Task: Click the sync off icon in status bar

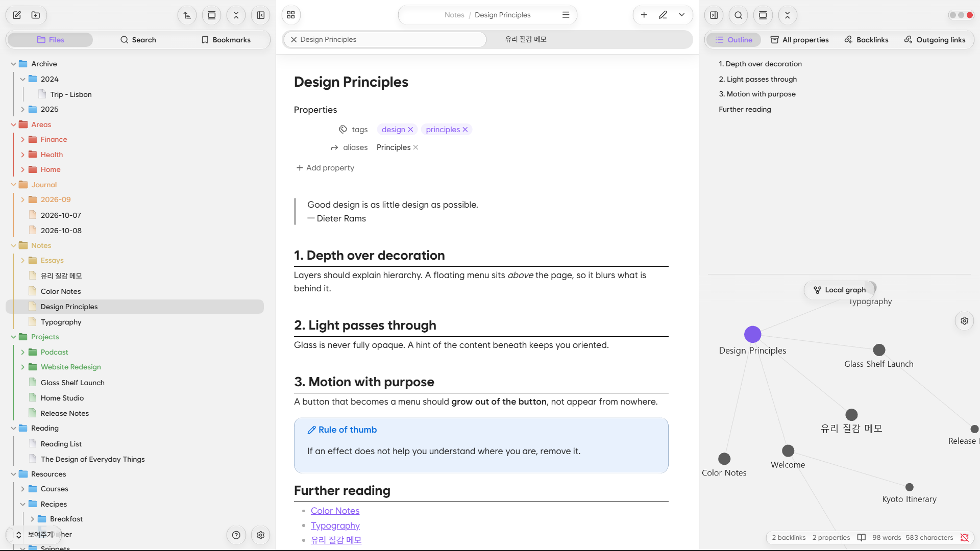Action: pyautogui.click(x=965, y=538)
